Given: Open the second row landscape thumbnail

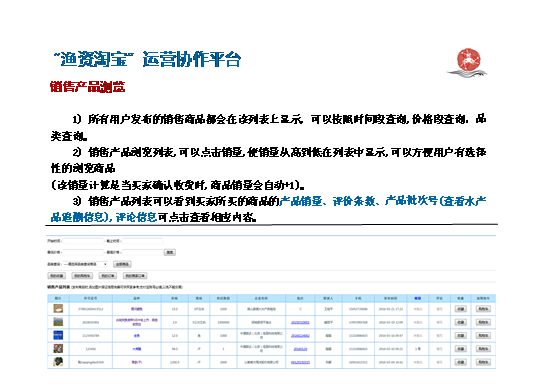Looking at the screenshot, I should coord(58,322).
